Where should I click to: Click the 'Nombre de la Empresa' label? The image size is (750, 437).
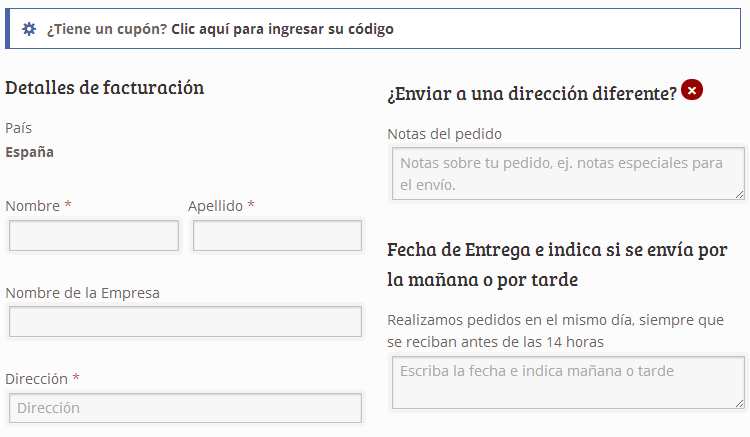click(82, 293)
